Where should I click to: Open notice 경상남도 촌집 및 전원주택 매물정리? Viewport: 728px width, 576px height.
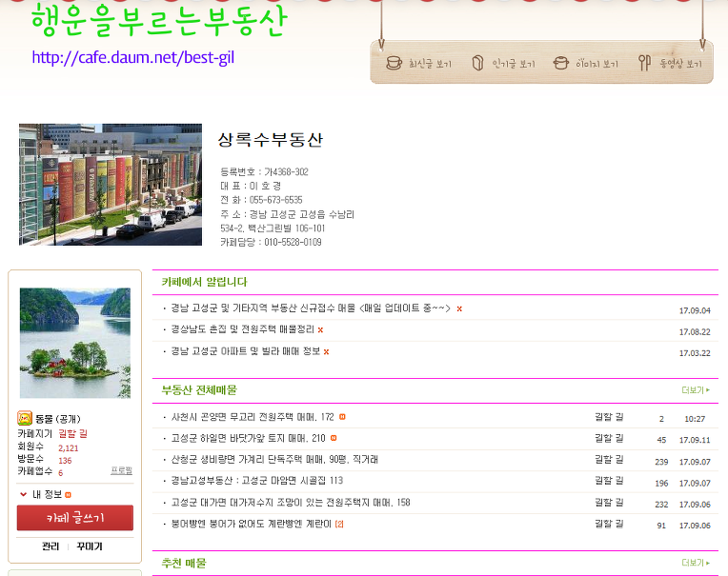point(243,329)
